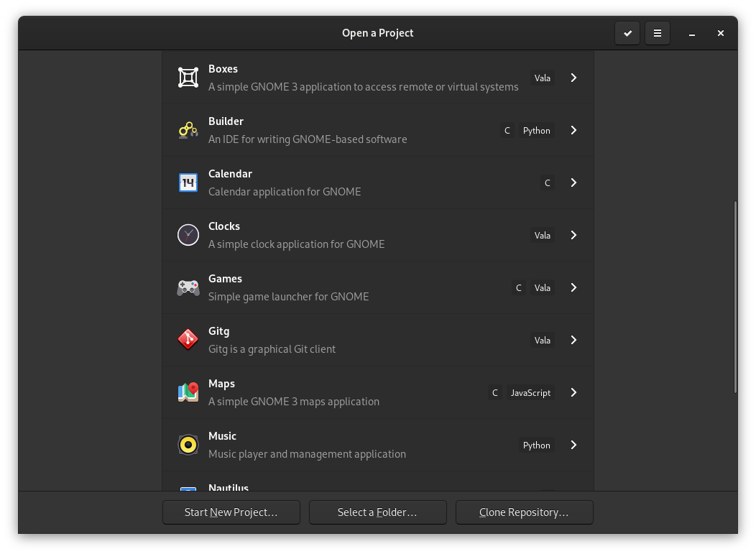Click the Python tag on Builder row
The height and width of the screenshot is (554, 756).
[536, 131]
